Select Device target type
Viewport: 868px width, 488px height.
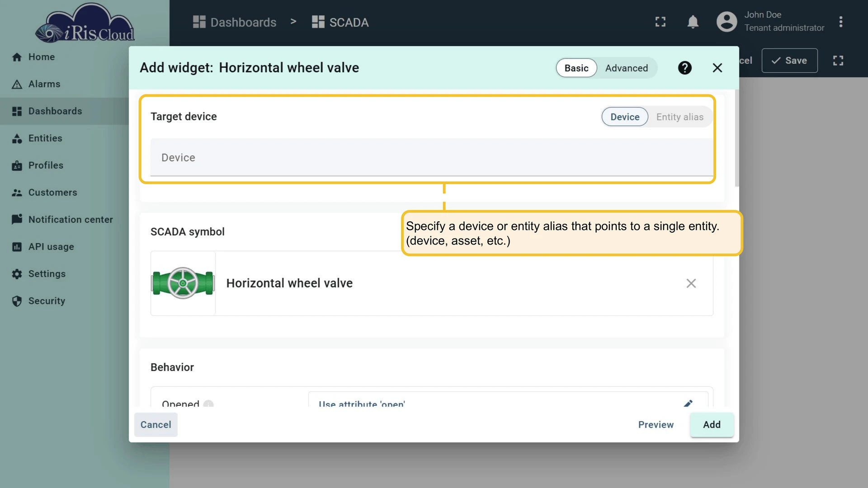coord(625,117)
